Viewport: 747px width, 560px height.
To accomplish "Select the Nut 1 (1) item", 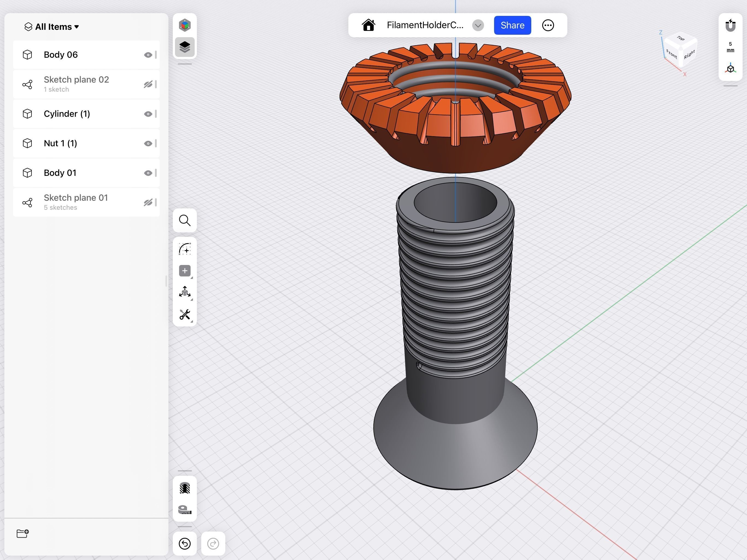I will point(86,143).
